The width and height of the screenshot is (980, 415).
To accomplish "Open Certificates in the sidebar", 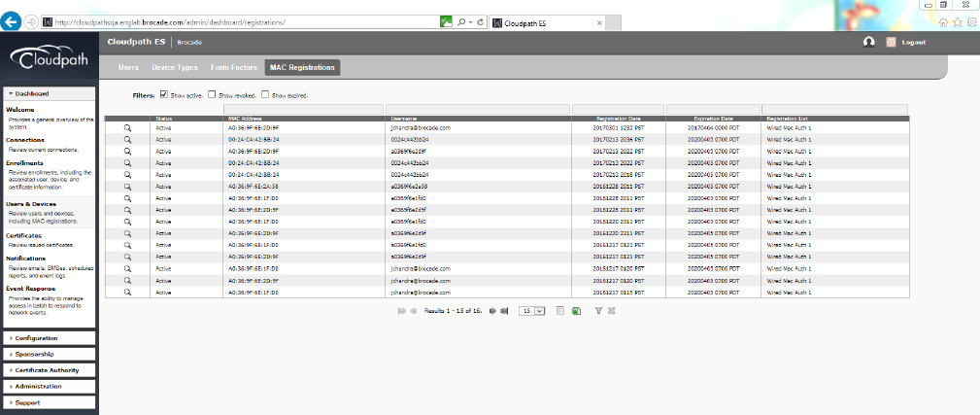I will click(x=23, y=235).
